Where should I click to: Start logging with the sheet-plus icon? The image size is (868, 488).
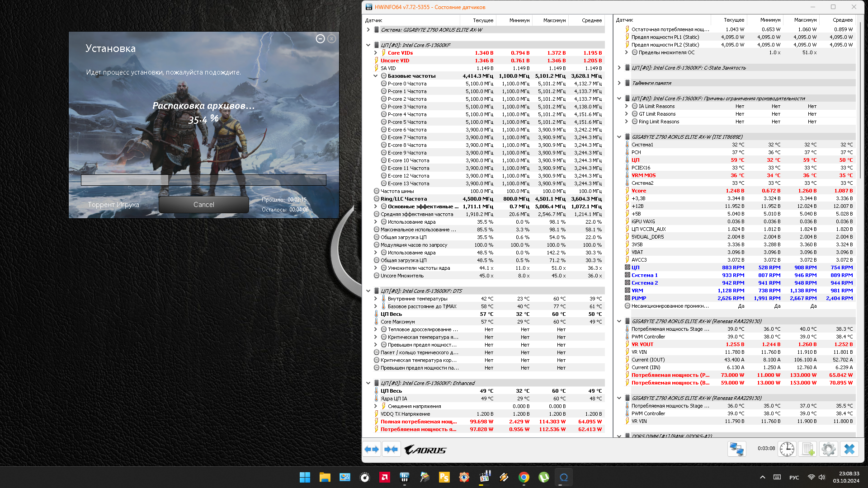[x=807, y=449]
